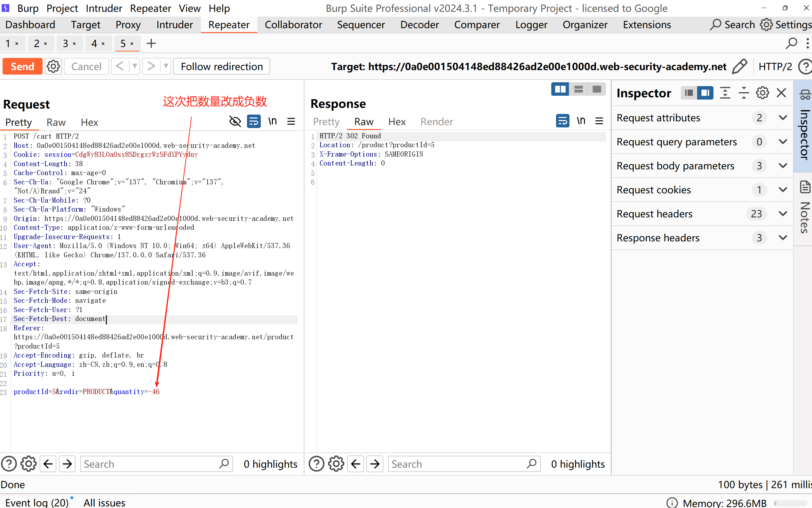812x508 pixels.
Task: Toggle hide non-printable characters eye icon in Request
Action: [x=235, y=121]
